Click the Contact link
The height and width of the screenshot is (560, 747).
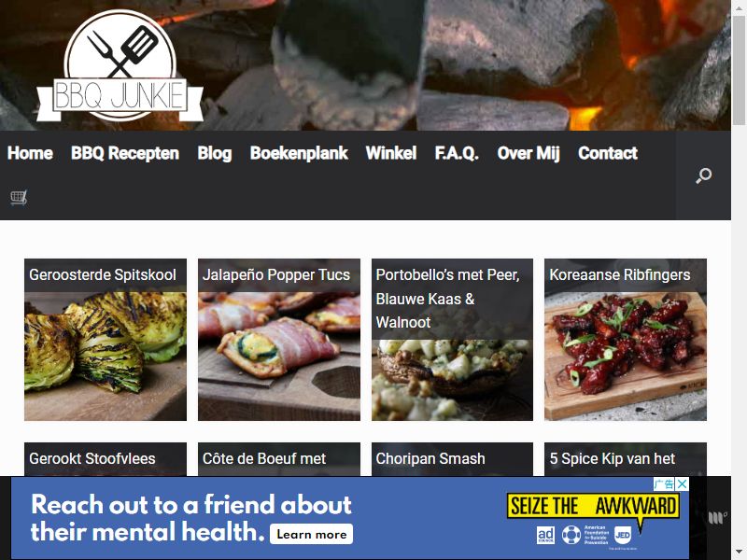pos(608,153)
